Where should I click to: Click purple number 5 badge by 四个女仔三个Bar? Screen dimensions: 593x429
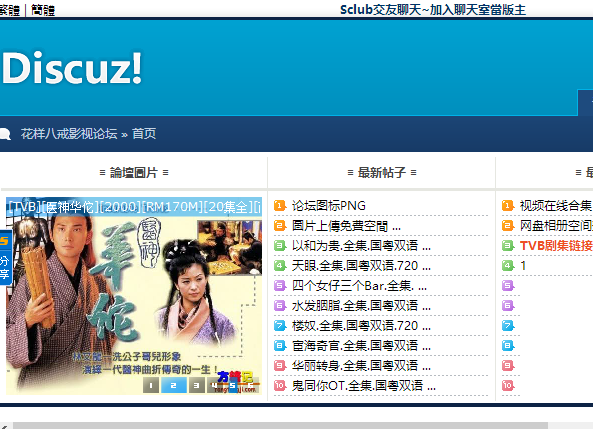(280, 286)
